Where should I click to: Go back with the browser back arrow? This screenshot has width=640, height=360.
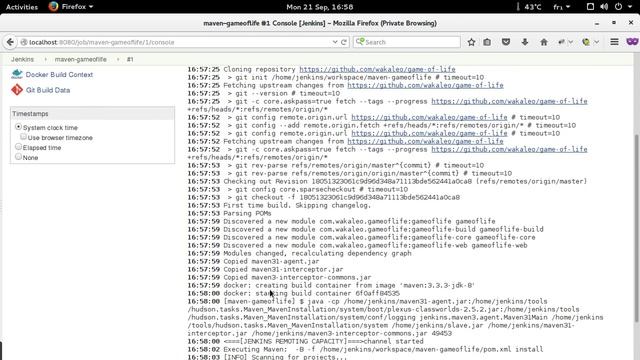pyautogui.click(x=10, y=42)
